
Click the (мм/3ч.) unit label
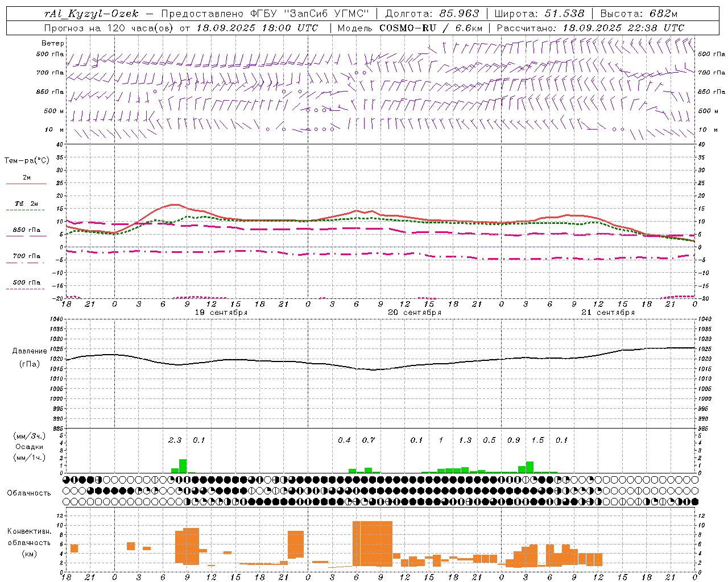click(30, 436)
